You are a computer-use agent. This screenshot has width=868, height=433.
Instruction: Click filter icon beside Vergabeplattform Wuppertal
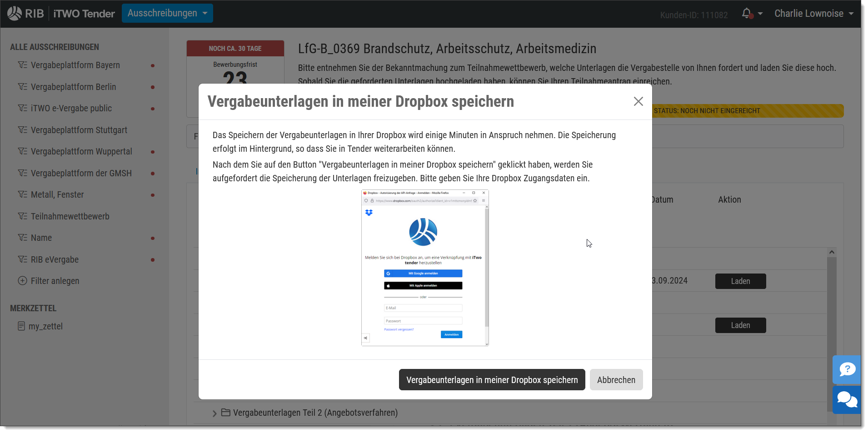pyautogui.click(x=22, y=151)
